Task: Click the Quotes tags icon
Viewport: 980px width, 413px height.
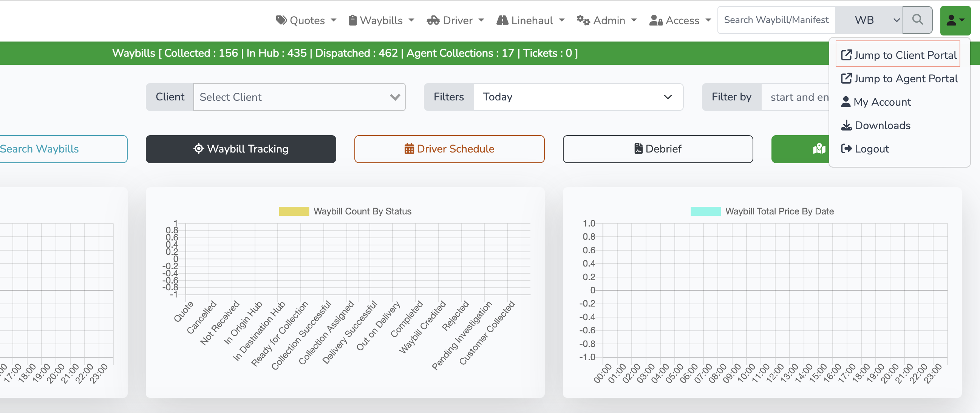Action: coord(281,20)
